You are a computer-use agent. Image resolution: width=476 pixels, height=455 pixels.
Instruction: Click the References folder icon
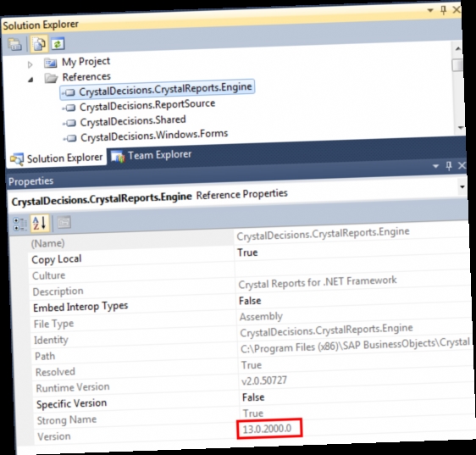51,78
